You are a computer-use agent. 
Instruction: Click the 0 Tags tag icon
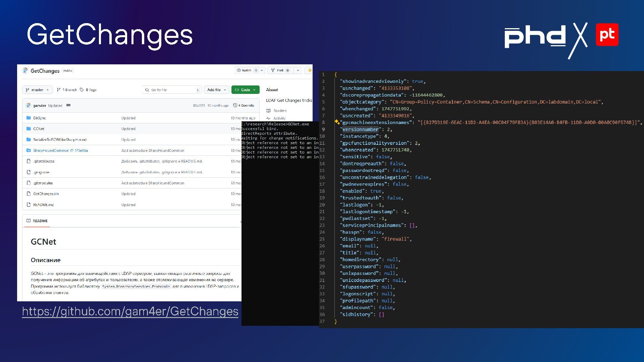[x=82, y=90]
